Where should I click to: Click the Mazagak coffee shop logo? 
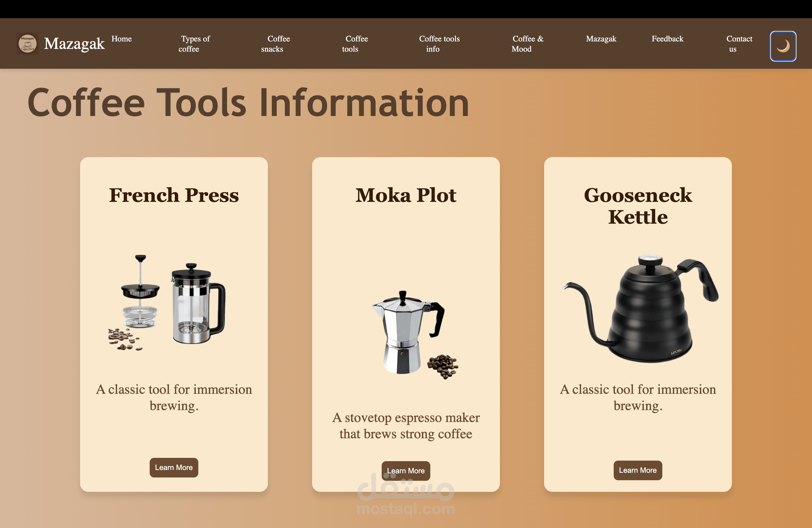tap(27, 44)
